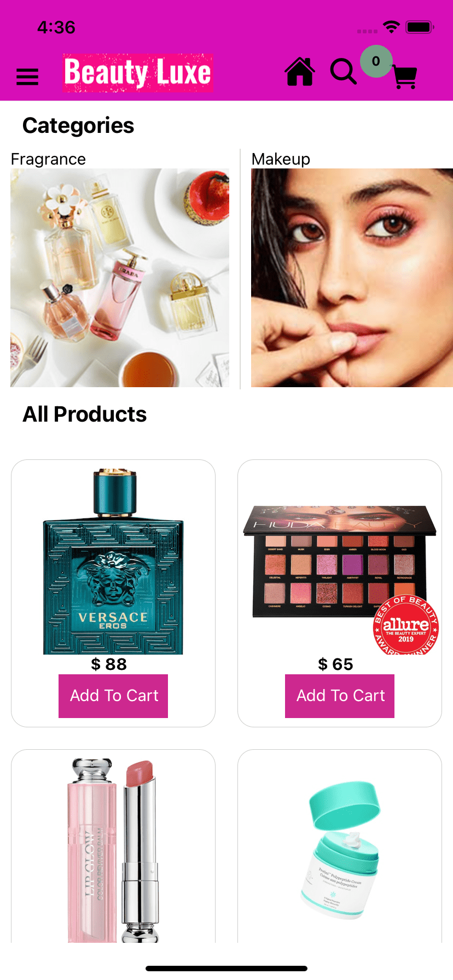View Versace Eros perfume product image
The height and width of the screenshot is (980, 453).
point(113,561)
